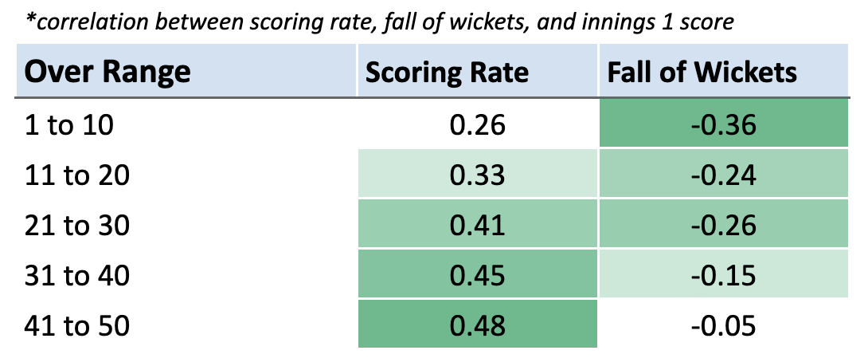Click the dark green -0.36 cell
This screenshot has width=868, height=362.
[x=723, y=125]
